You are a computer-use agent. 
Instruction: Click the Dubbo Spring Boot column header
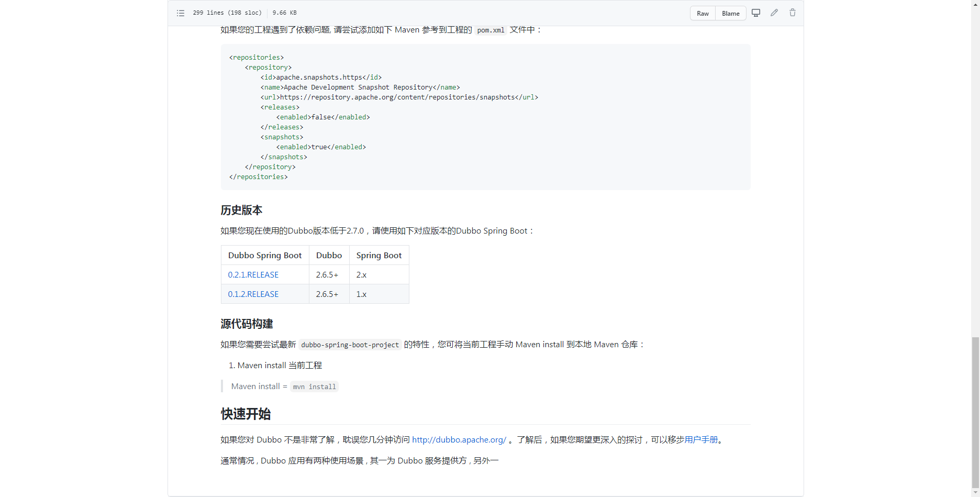pos(265,255)
